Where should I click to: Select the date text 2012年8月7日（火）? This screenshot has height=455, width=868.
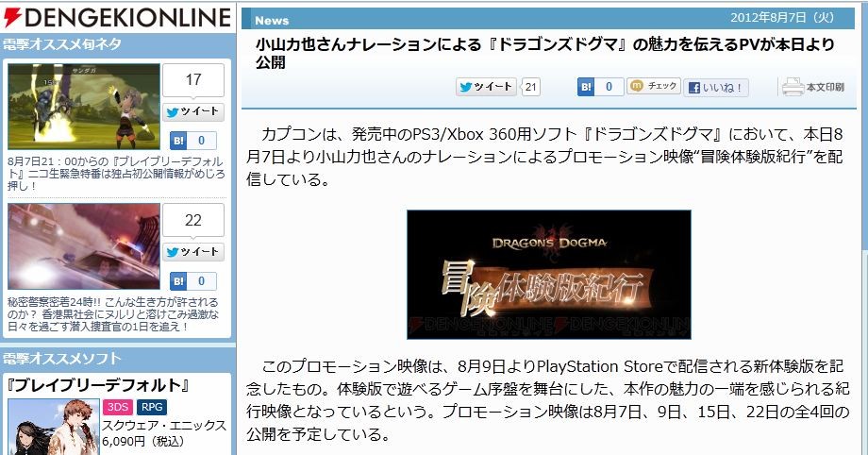click(x=782, y=18)
